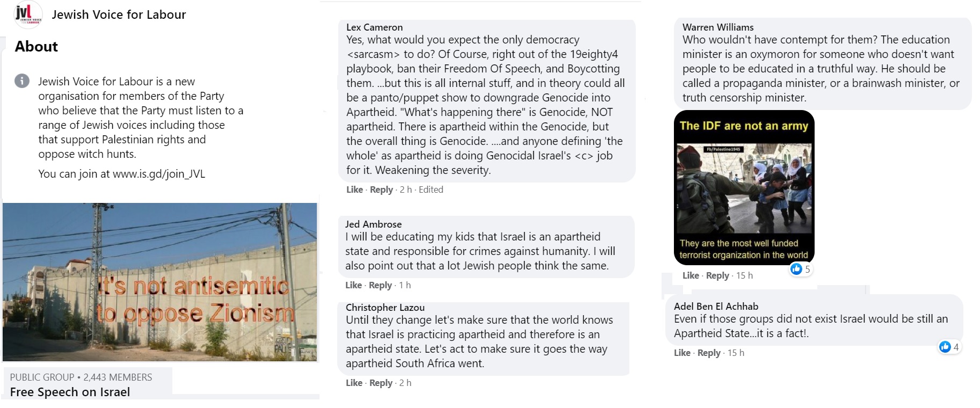Open the 'IDF are not an army' image
This screenshot has height=408, width=980.
coord(744,187)
